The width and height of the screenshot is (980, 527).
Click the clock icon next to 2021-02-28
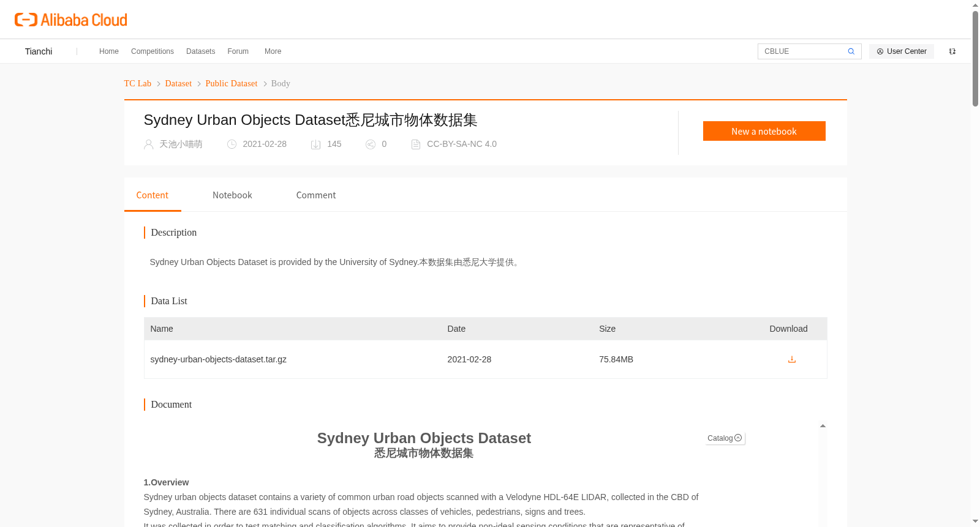(x=232, y=144)
